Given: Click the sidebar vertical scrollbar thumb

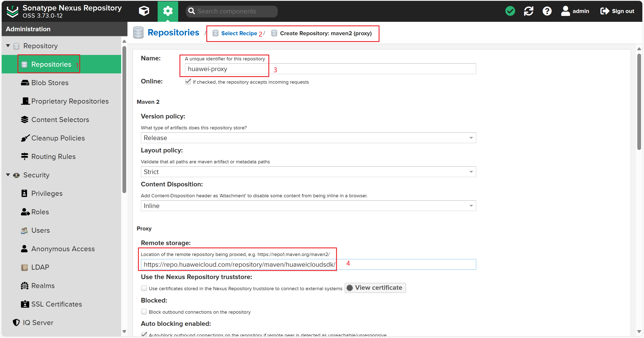Looking at the screenshot, I should [124, 120].
